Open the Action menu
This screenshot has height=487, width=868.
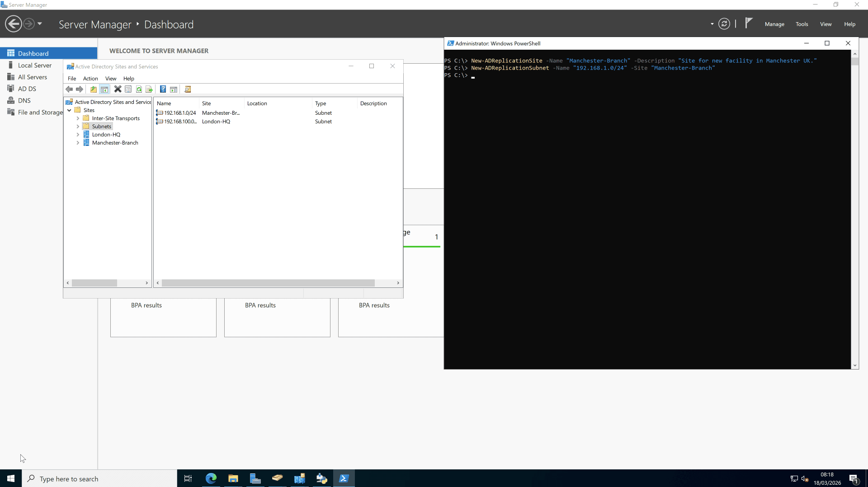(x=90, y=78)
